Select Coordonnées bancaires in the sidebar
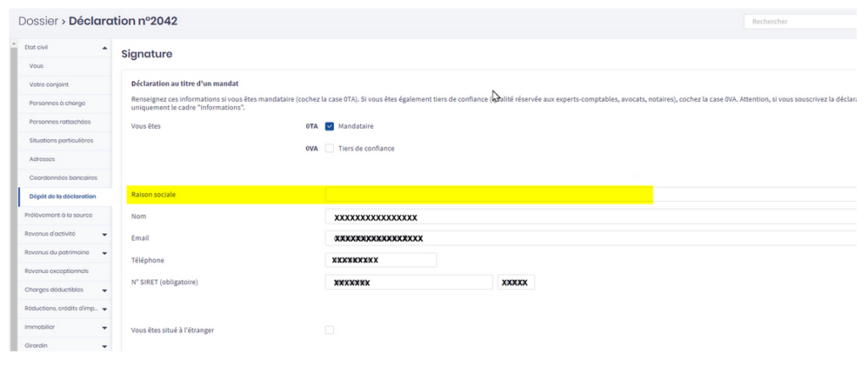This screenshot has width=868, height=367. pyautogui.click(x=63, y=178)
